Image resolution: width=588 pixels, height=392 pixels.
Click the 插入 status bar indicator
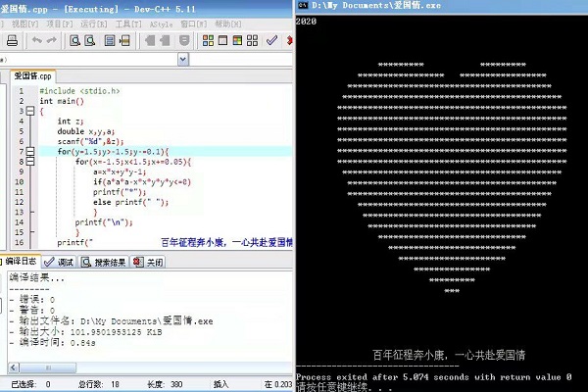click(x=220, y=384)
